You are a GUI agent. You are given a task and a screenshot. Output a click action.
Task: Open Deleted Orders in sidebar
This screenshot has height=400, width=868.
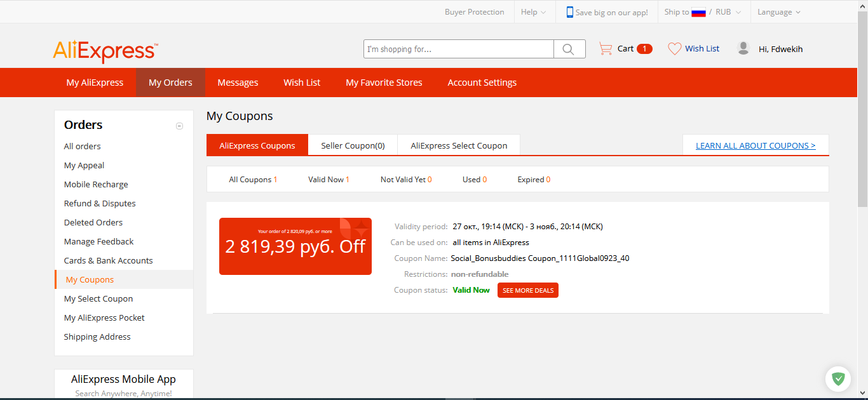93,222
